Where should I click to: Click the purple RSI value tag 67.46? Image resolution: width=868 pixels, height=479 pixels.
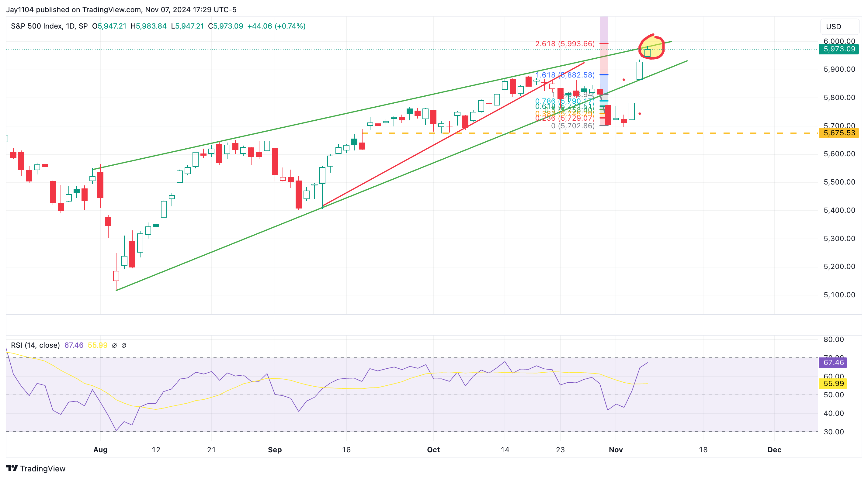(833, 363)
